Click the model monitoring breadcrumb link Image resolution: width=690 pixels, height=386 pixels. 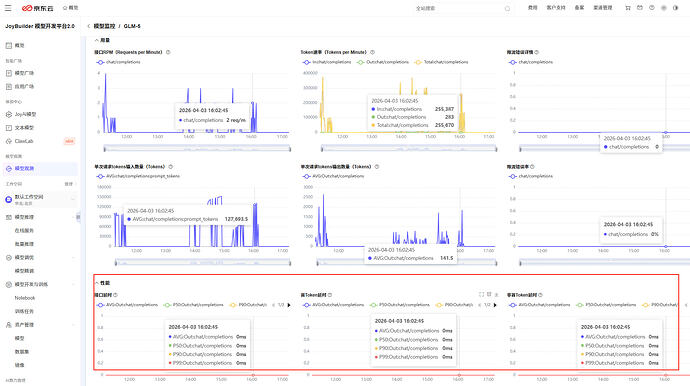click(x=104, y=26)
